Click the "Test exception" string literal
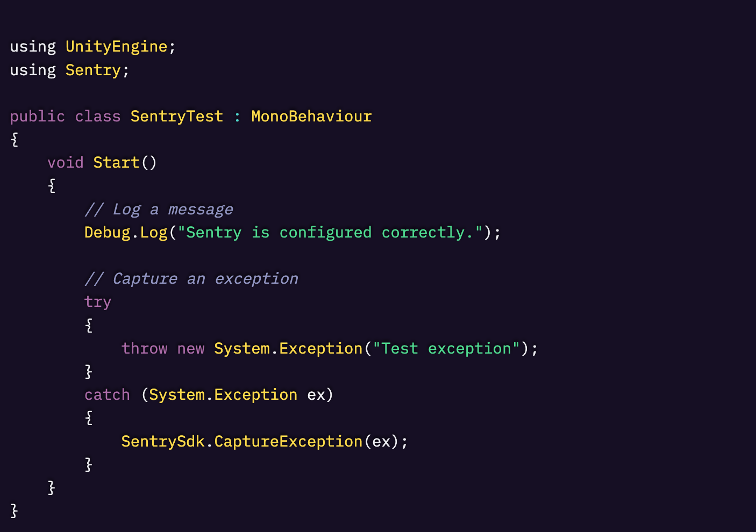756x532 pixels. pyautogui.click(x=446, y=349)
